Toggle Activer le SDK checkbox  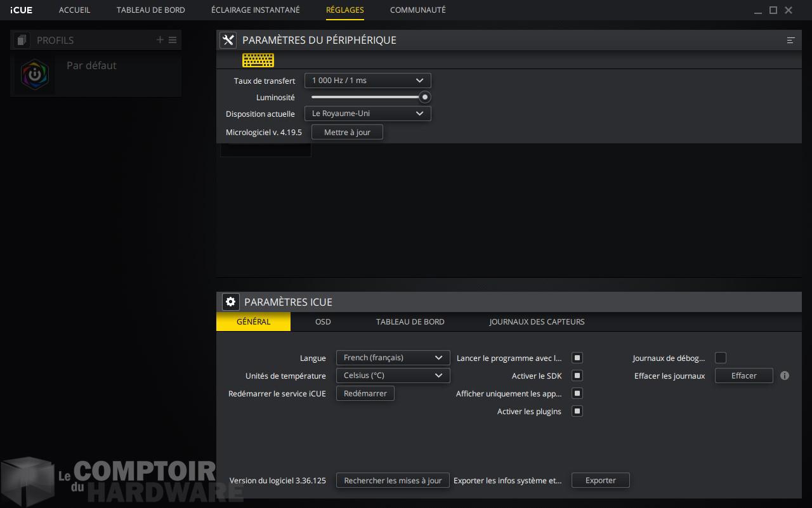(x=577, y=375)
